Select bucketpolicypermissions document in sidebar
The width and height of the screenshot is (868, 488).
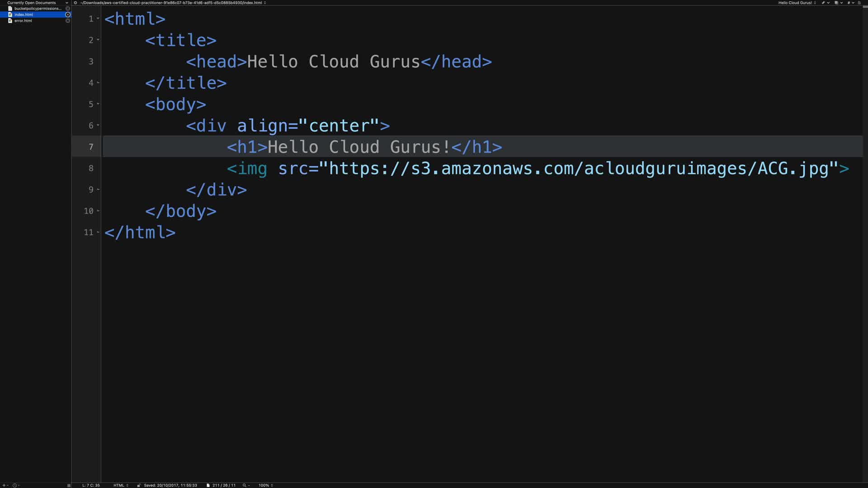click(37, 9)
